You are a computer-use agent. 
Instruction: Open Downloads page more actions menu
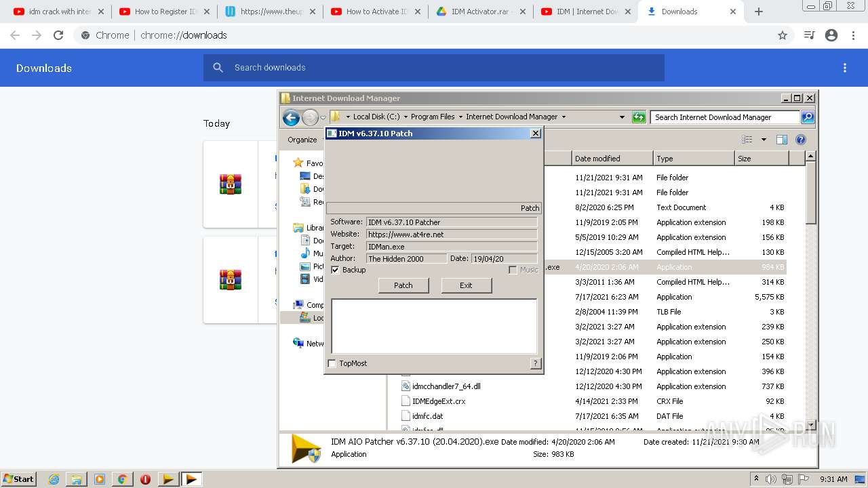coord(845,68)
